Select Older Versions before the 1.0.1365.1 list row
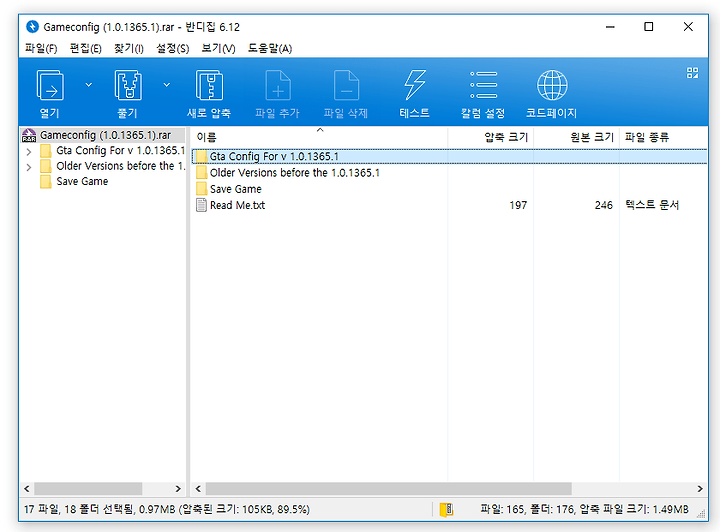 [x=449, y=173]
